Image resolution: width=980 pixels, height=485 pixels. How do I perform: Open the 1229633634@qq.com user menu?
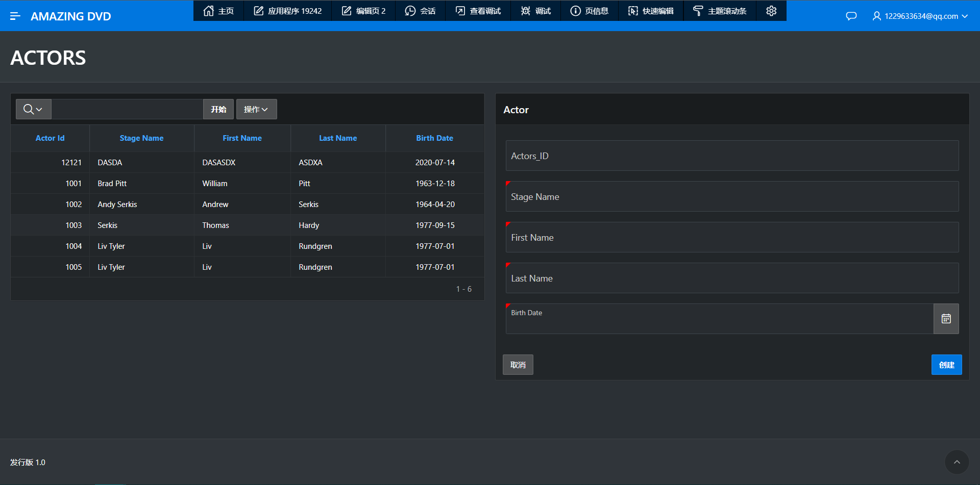click(920, 16)
